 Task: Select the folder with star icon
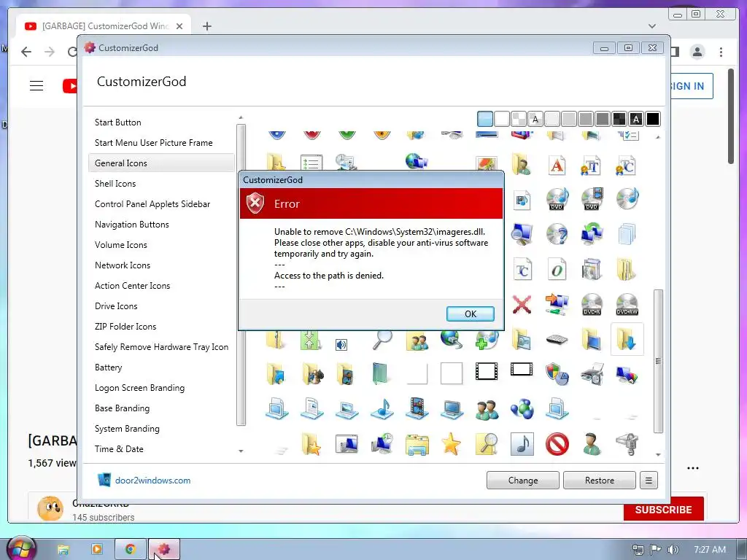click(x=311, y=444)
